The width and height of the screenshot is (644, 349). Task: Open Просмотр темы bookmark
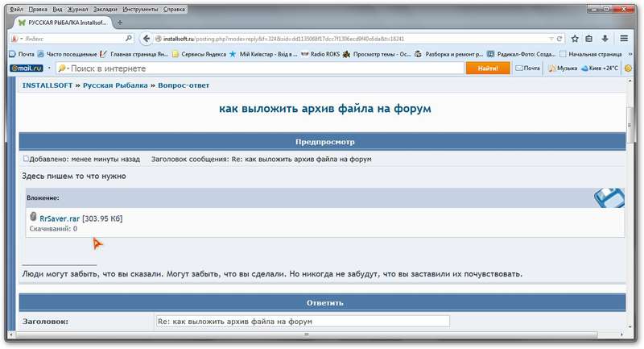[x=377, y=54]
